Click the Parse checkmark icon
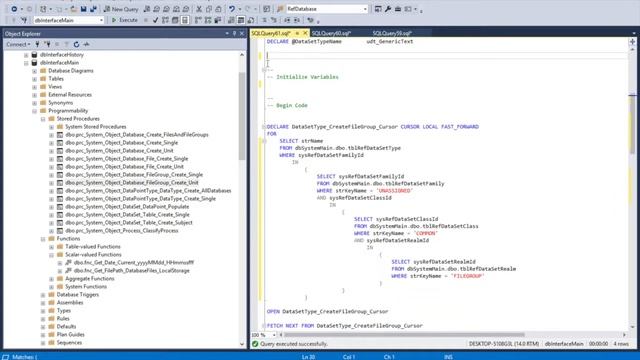The height and width of the screenshot is (360, 640). pyautogui.click(x=156, y=20)
